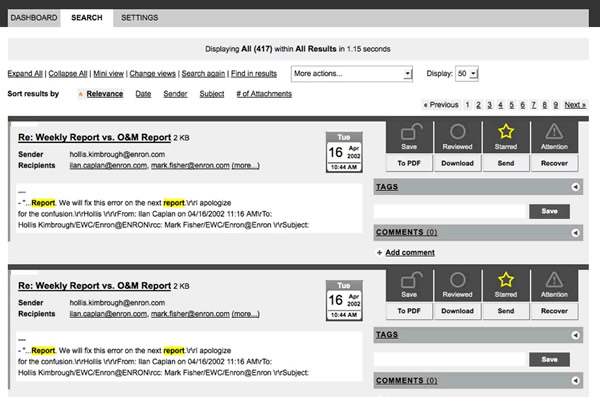Viewport: 600px width, 397px height.
Task: Switch to the DASHBOARD tab
Action: click(x=34, y=18)
